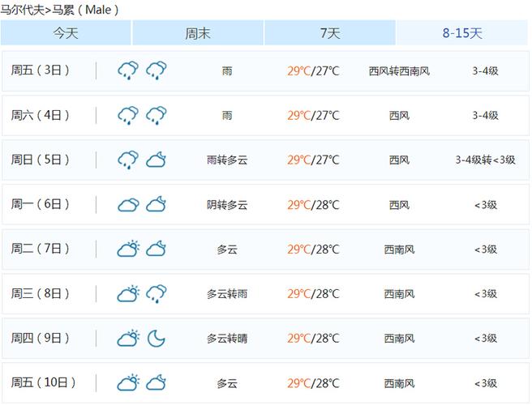The image size is (532, 405).
Task: Click the 马尔代夫 breadcrumb link
Action: point(23,10)
